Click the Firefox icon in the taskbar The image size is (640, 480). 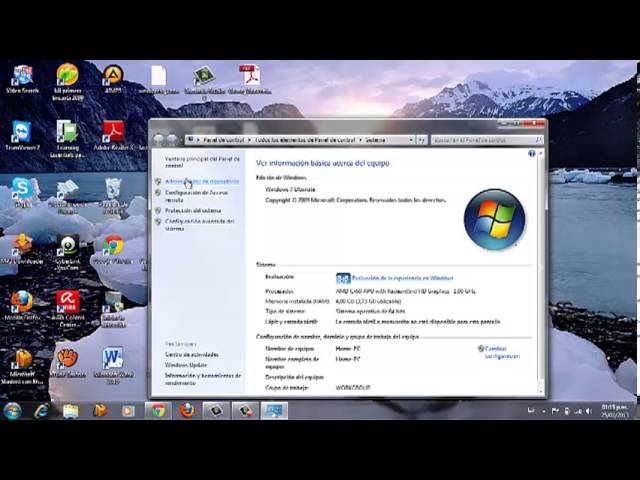coord(186,410)
